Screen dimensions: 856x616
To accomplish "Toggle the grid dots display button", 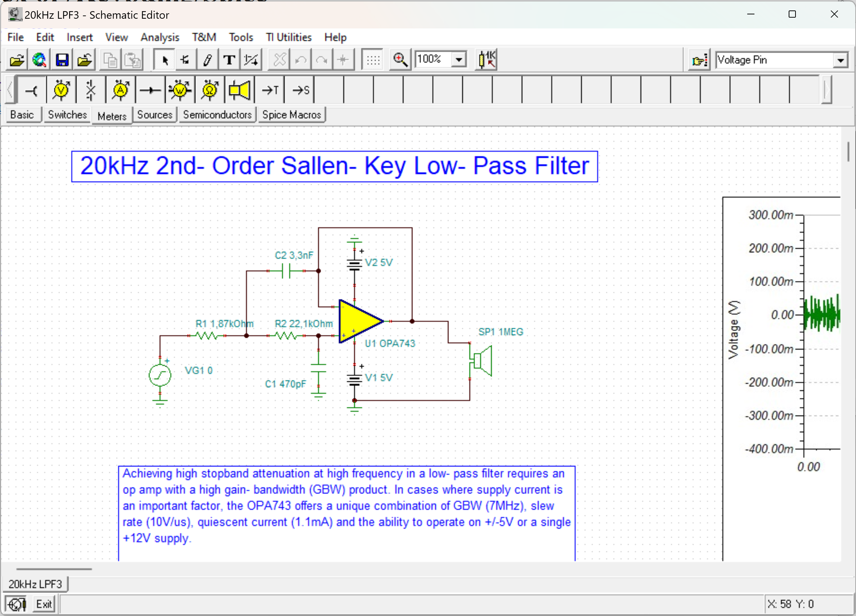I will (x=373, y=60).
